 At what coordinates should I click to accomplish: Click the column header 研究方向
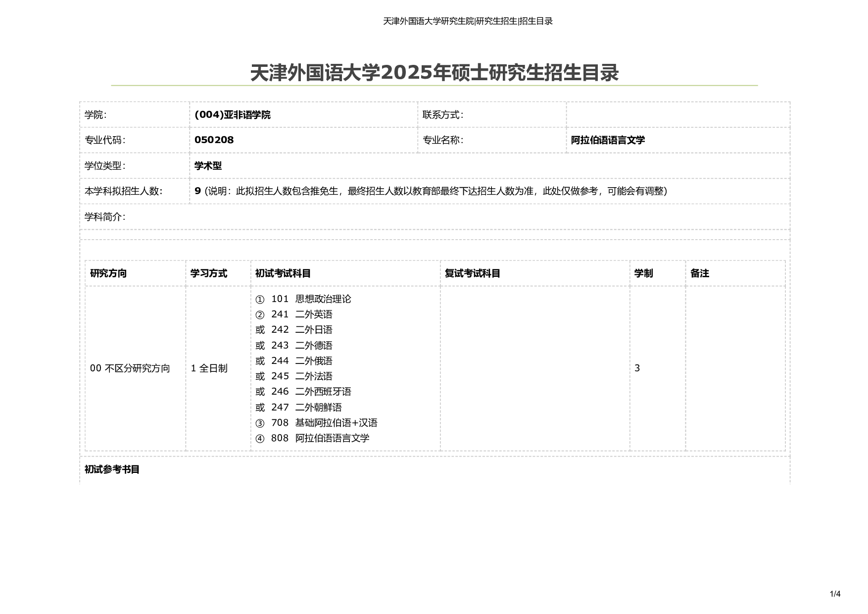click(108, 273)
